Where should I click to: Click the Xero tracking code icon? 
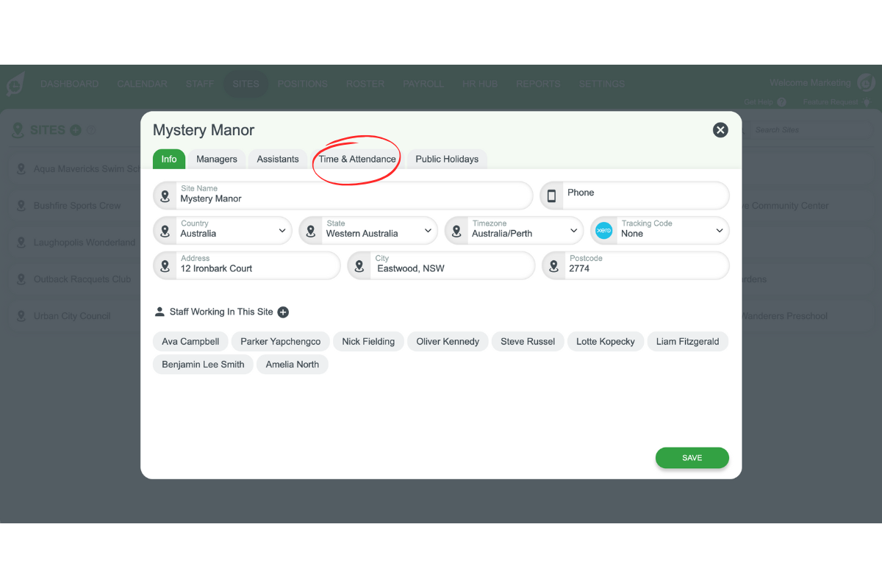tap(603, 231)
